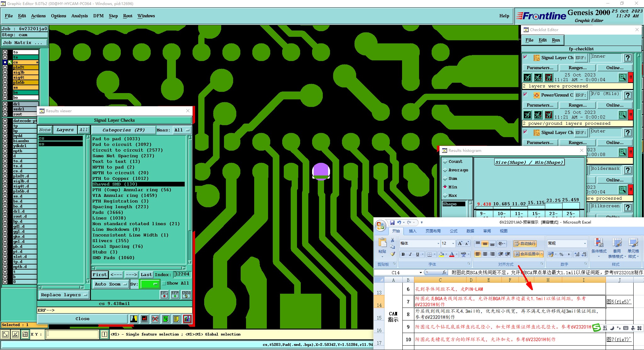The height and width of the screenshot is (350, 644).
Task: Toggle the display box for layer pln2t
Action: 5,67
